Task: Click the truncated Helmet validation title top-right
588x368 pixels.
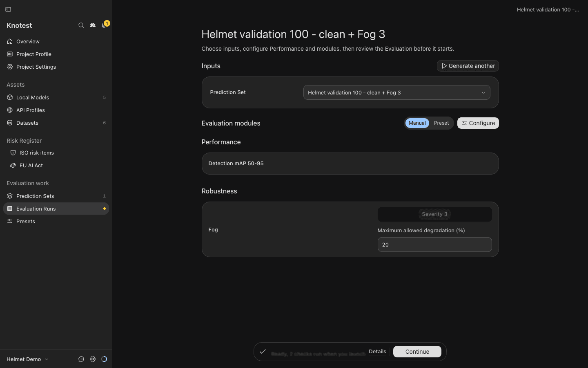Action: pyautogui.click(x=548, y=9)
